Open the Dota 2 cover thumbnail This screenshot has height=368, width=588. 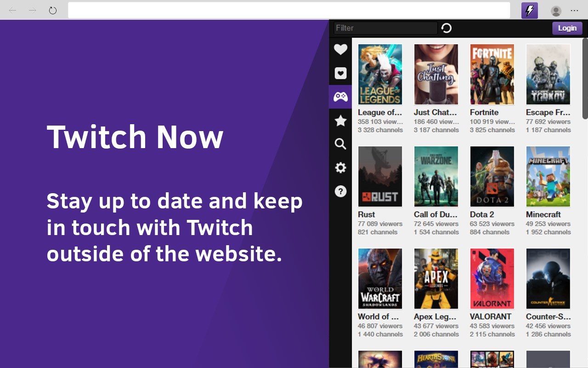pos(492,177)
